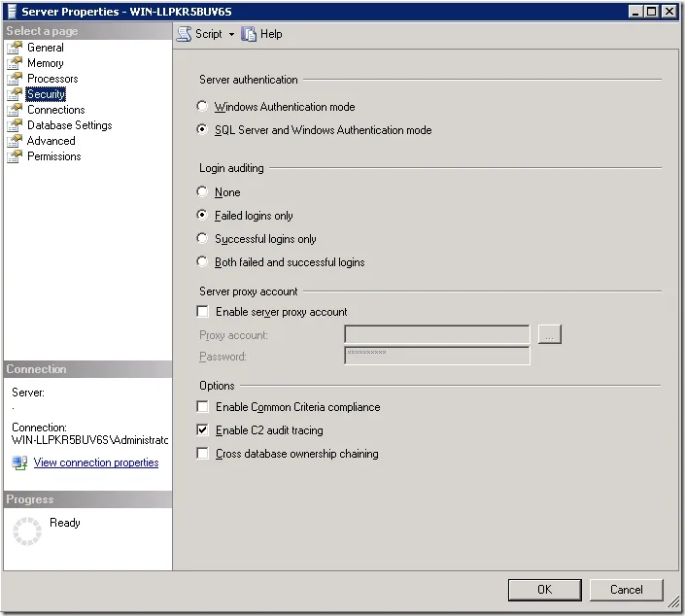The height and width of the screenshot is (616, 685).
Task: Choose Successful logins only auditing
Action: pyautogui.click(x=202, y=239)
